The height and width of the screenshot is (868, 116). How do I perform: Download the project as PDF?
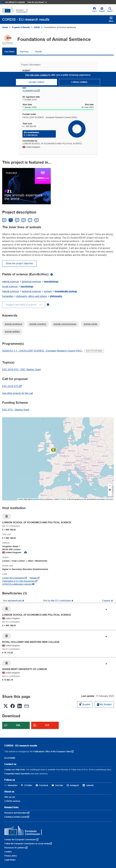coord(45,725)
